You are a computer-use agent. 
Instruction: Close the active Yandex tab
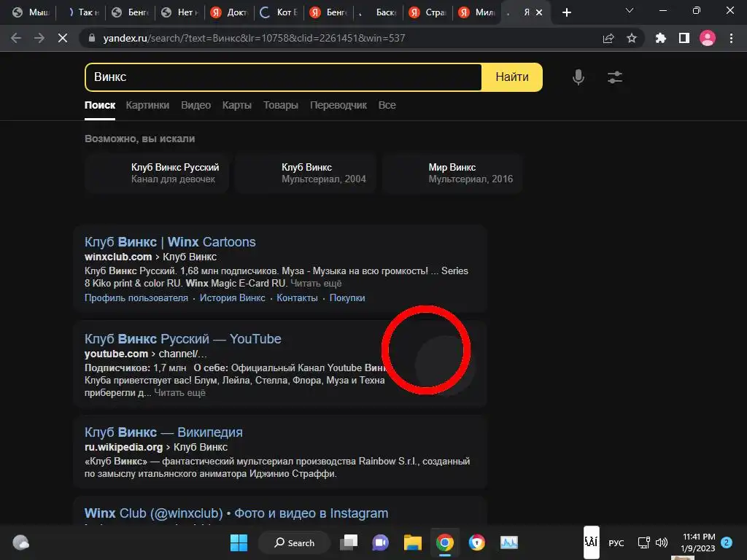pyautogui.click(x=539, y=12)
